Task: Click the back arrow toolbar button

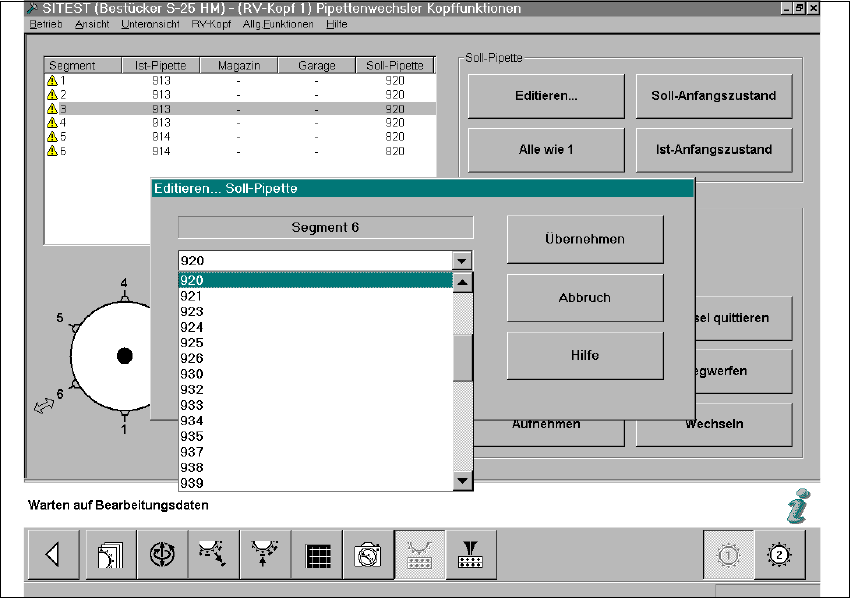Action: pyautogui.click(x=52, y=555)
